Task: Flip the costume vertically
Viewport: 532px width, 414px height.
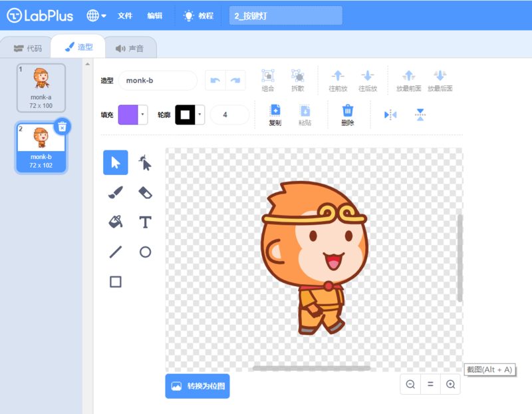Action: coord(420,114)
